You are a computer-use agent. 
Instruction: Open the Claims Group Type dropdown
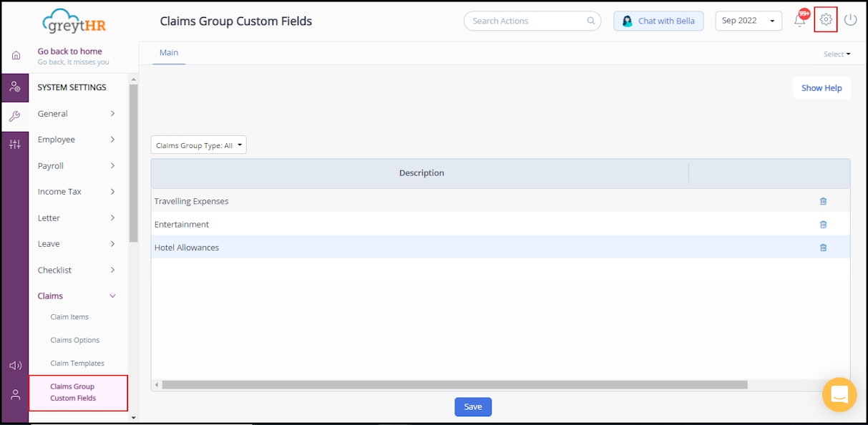click(x=199, y=145)
